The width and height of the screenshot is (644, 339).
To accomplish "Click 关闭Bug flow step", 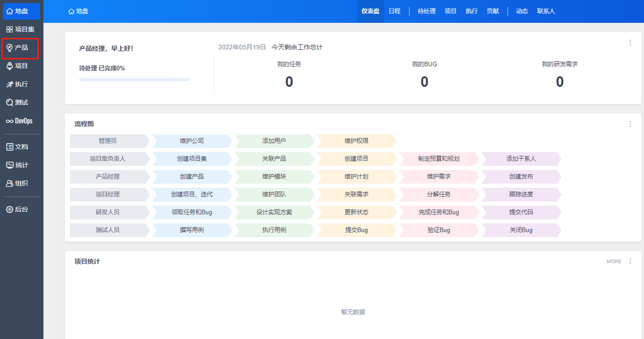I will tap(521, 230).
